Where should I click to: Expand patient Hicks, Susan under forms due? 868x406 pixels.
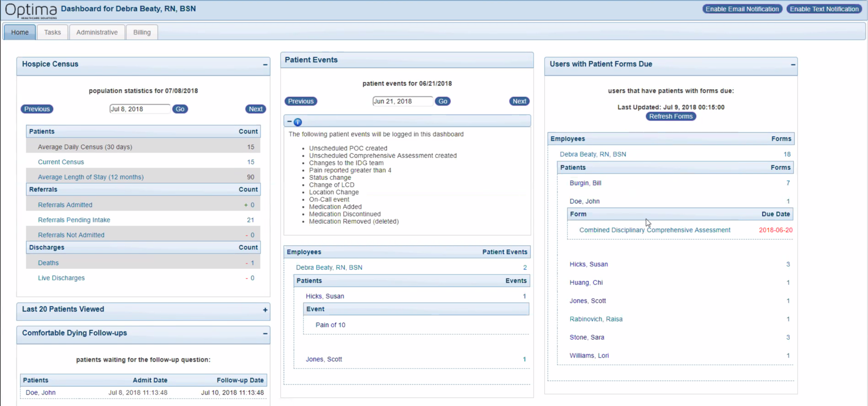click(589, 264)
